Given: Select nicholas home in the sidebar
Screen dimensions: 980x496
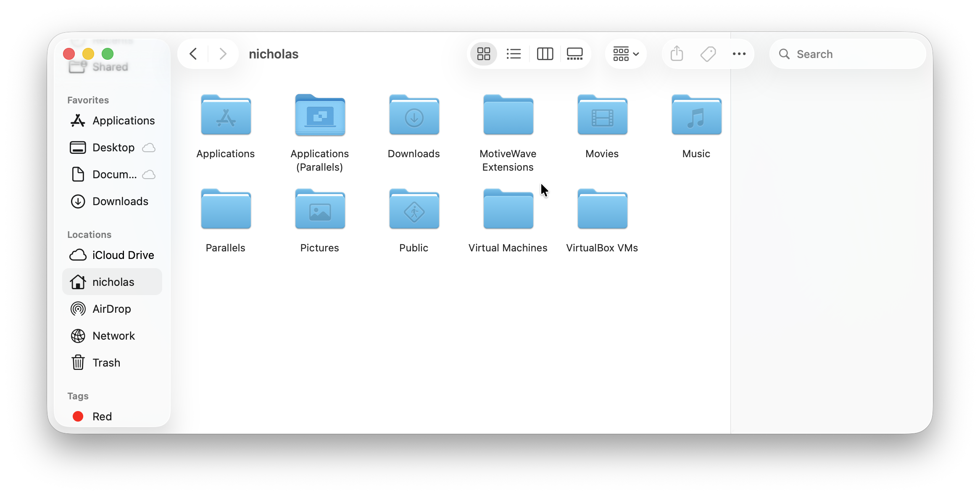Looking at the screenshot, I should pyautogui.click(x=112, y=282).
